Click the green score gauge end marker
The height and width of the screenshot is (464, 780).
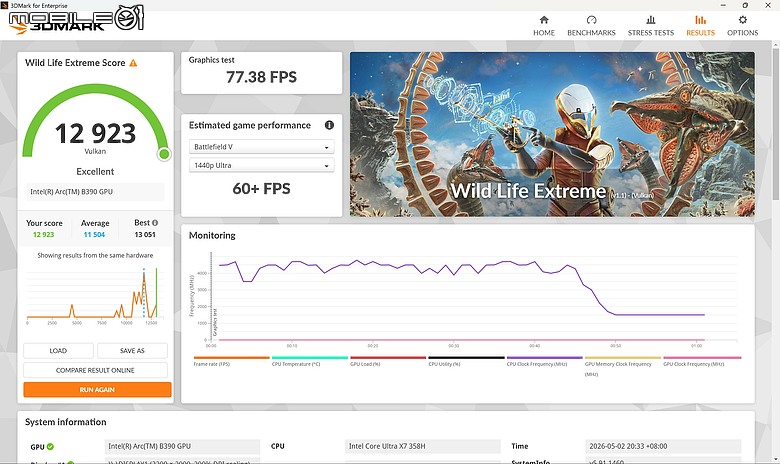coord(164,154)
